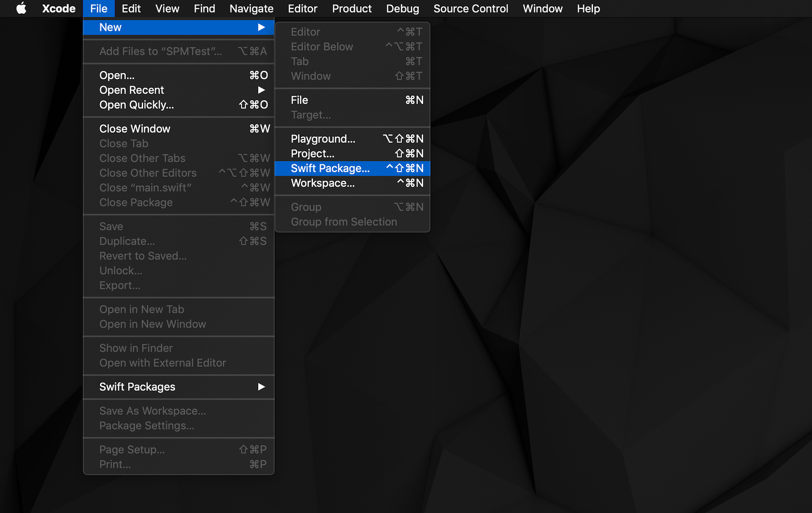
Task: Choose Close Window
Action: [179, 129]
